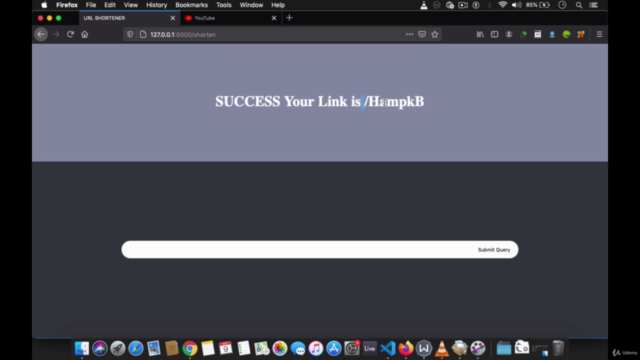Open App Store from the Dock
The image size is (640, 360).
(334, 348)
